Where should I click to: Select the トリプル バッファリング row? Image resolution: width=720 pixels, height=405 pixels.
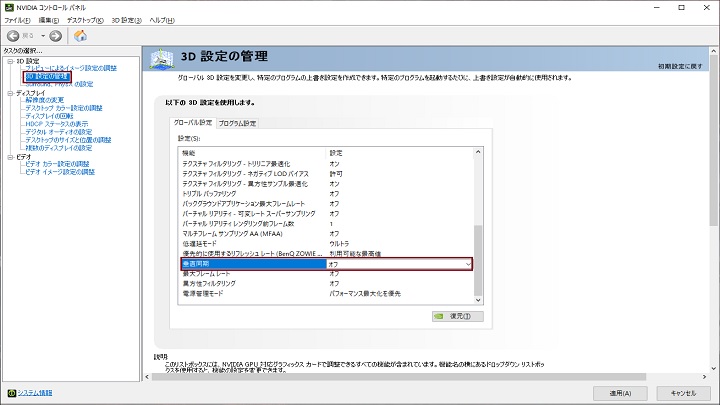point(326,194)
